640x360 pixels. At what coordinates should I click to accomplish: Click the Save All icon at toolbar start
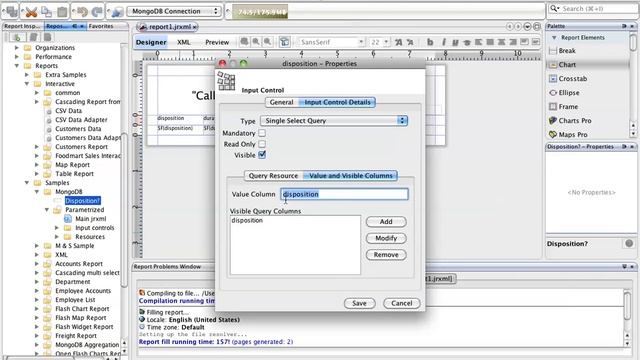pos(11,12)
